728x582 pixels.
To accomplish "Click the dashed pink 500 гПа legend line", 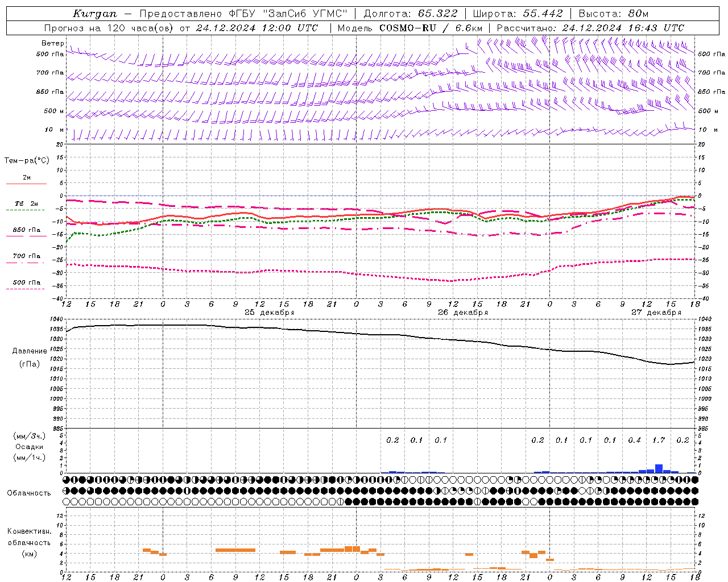I will coord(25,289).
